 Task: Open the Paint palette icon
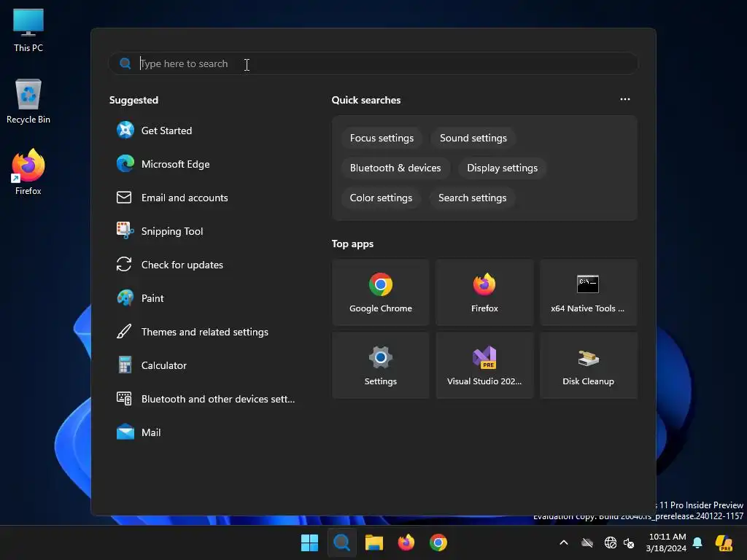125,298
